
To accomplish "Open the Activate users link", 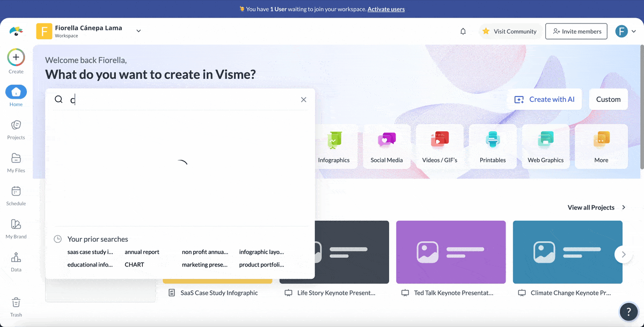I will point(386,9).
